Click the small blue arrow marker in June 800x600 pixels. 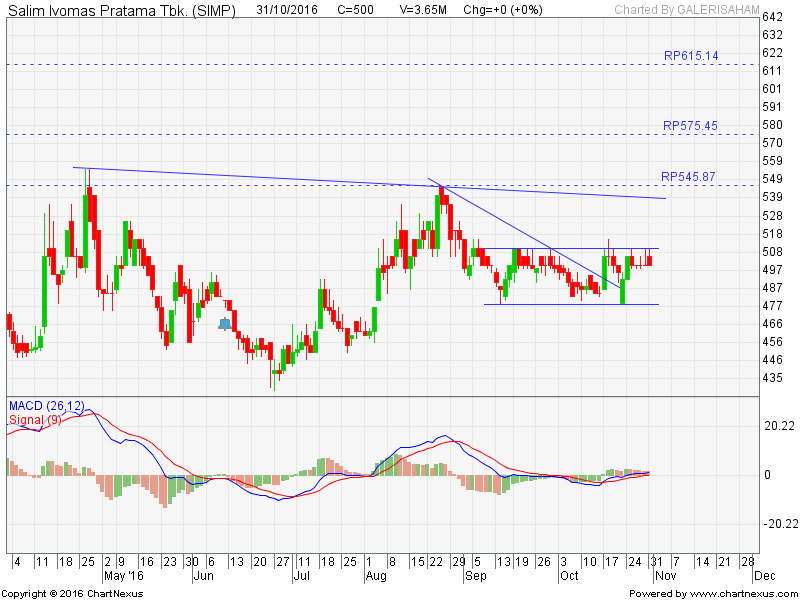click(x=225, y=323)
